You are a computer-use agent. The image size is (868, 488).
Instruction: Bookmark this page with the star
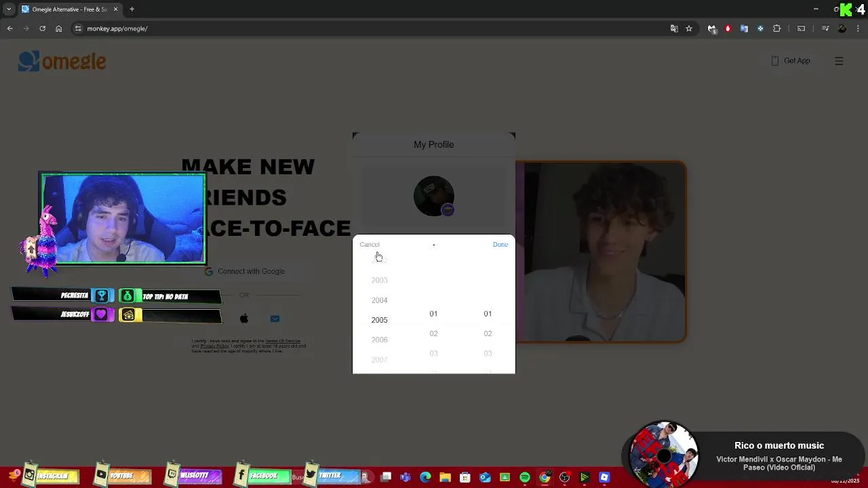(x=689, y=28)
